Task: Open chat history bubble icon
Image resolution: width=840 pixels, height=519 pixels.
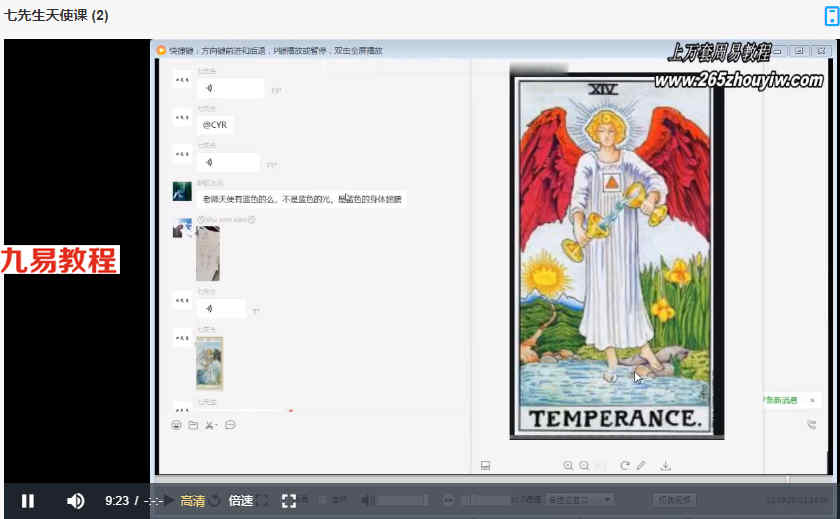Action: pos(230,425)
